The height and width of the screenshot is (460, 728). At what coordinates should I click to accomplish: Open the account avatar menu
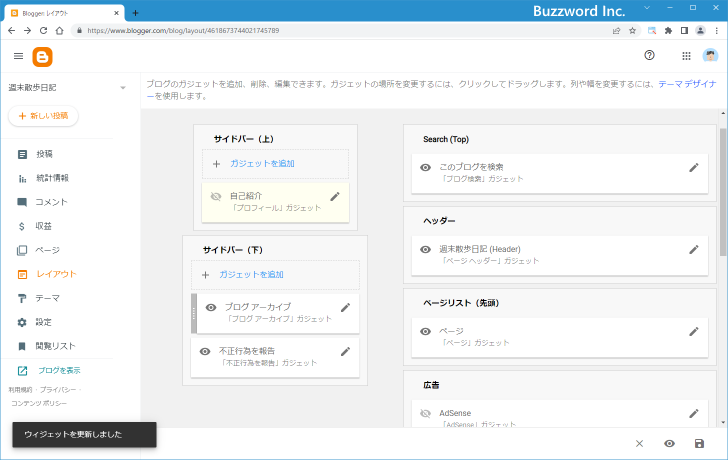click(x=710, y=56)
